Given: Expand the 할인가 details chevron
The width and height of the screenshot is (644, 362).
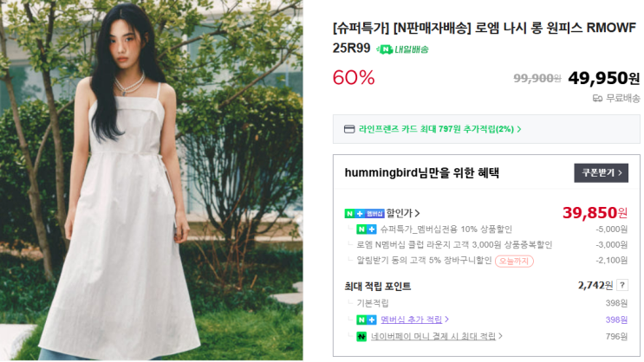Looking at the screenshot, I should (x=417, y=213).
